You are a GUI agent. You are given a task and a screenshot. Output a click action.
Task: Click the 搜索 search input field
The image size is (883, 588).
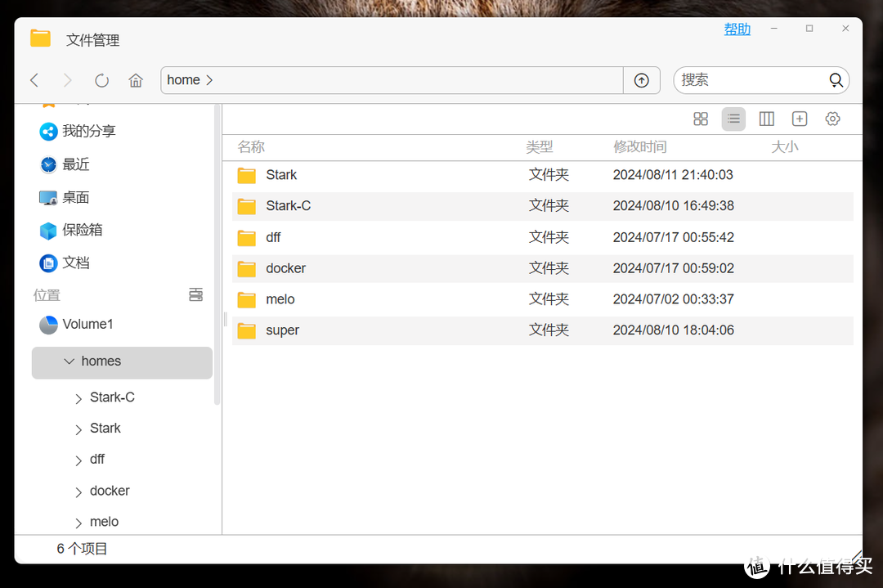tap(751, 80)
